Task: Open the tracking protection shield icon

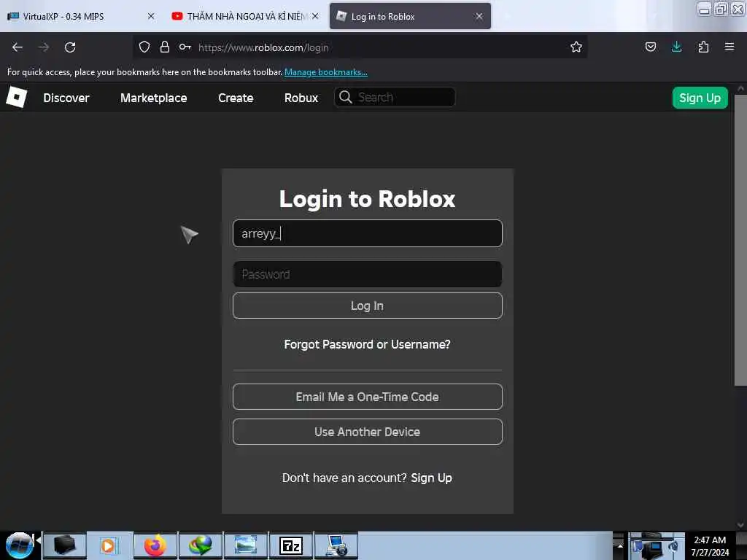Action: pos(144,47)
